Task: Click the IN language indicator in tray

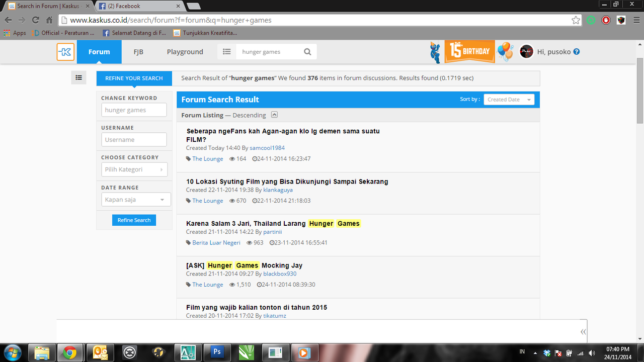Action: (x=522, y=351)
